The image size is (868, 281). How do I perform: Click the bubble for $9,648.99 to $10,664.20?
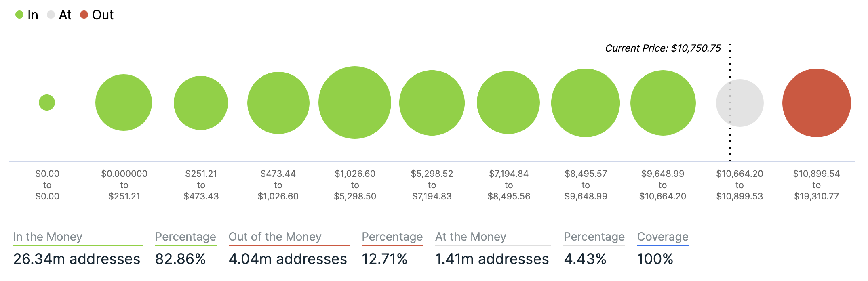tap(663, 103)
